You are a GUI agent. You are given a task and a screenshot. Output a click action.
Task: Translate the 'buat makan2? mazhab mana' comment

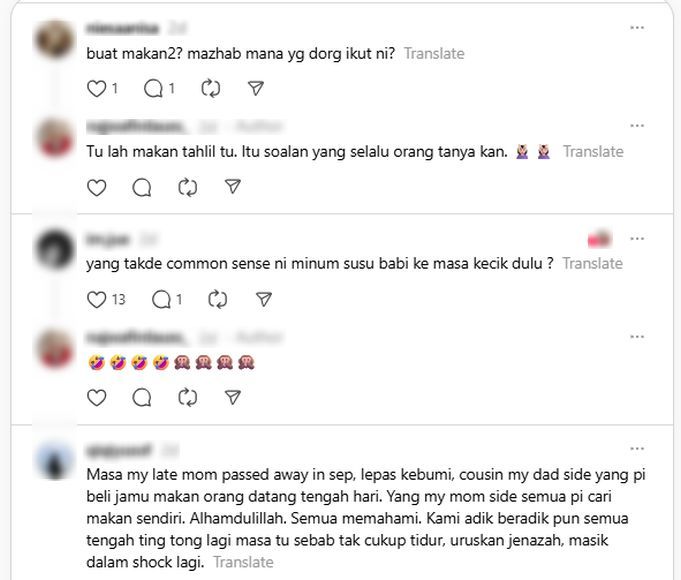(434, 53)
